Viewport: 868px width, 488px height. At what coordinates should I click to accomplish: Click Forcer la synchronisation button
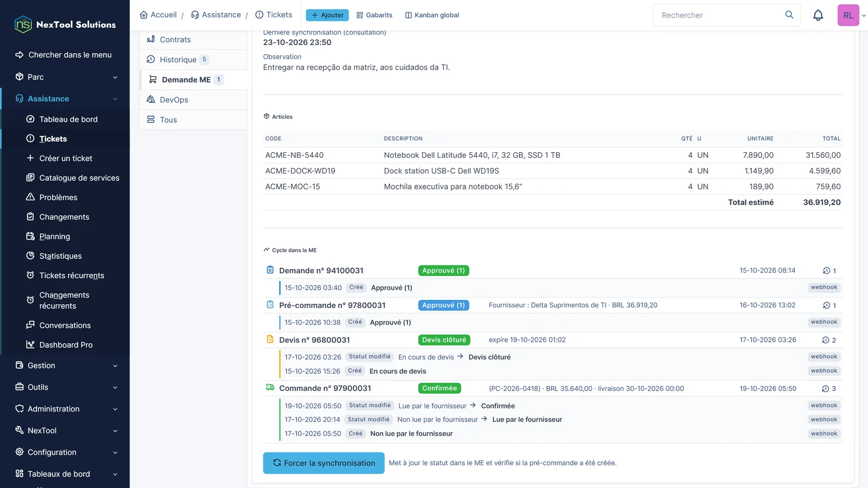click(324, 463)
